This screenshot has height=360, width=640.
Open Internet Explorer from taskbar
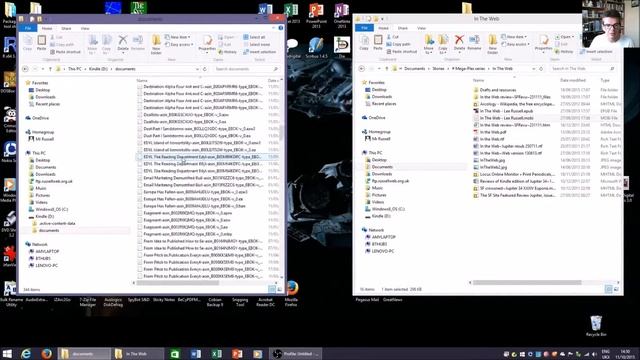[26, 353]
